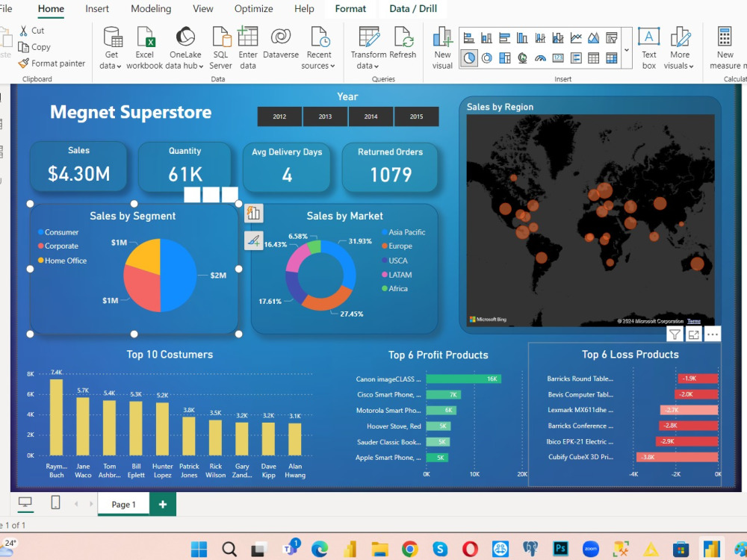Activate the Format painter
Image resolution: width=747 pixels, height=560 pixels.
coord(52,63)
